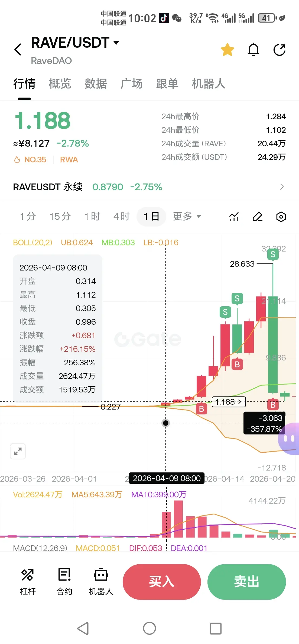Tap the B buy marker nearest 0.227 line
Screen dimensions: 299x644
(201, 409)
